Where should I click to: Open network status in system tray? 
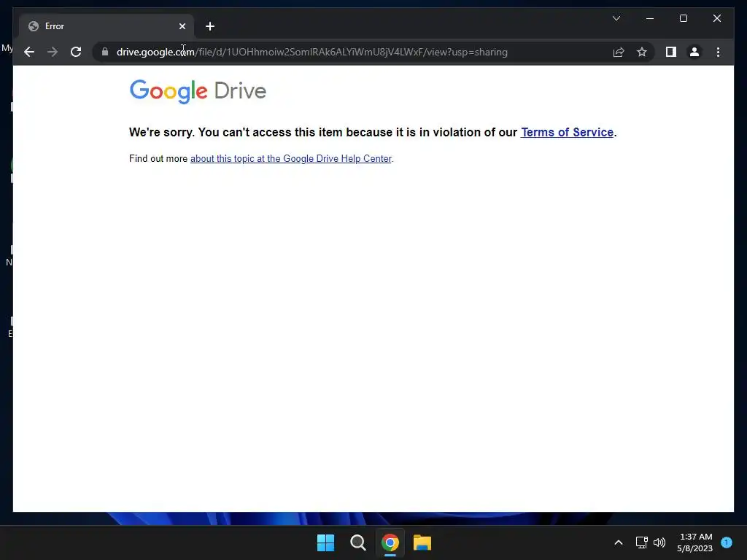point(642,542)
